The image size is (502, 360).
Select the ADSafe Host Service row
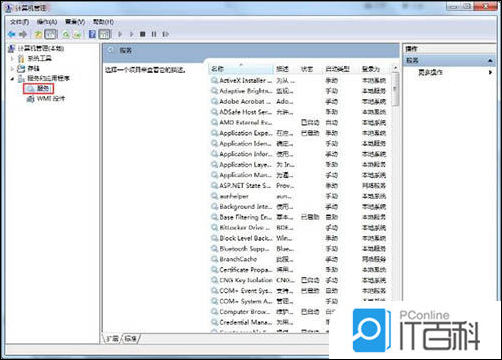pyautogui.click(x=299, y=112)
